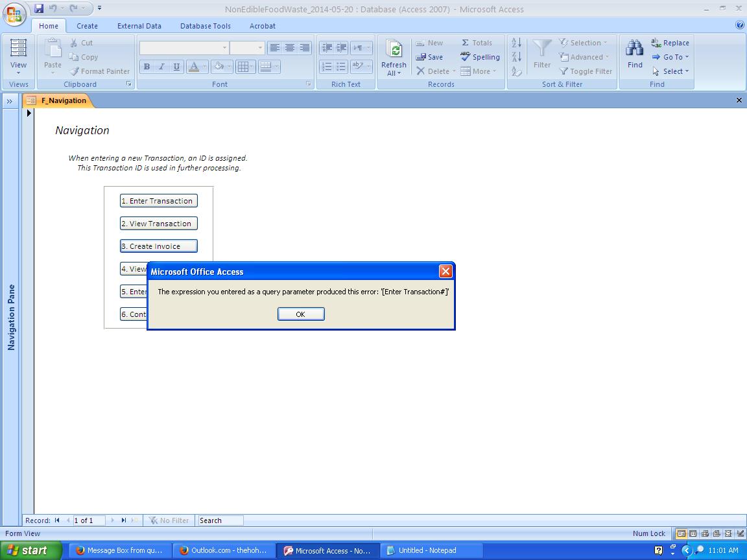Select the Home ribbon tab

click(x=49, y=26)
